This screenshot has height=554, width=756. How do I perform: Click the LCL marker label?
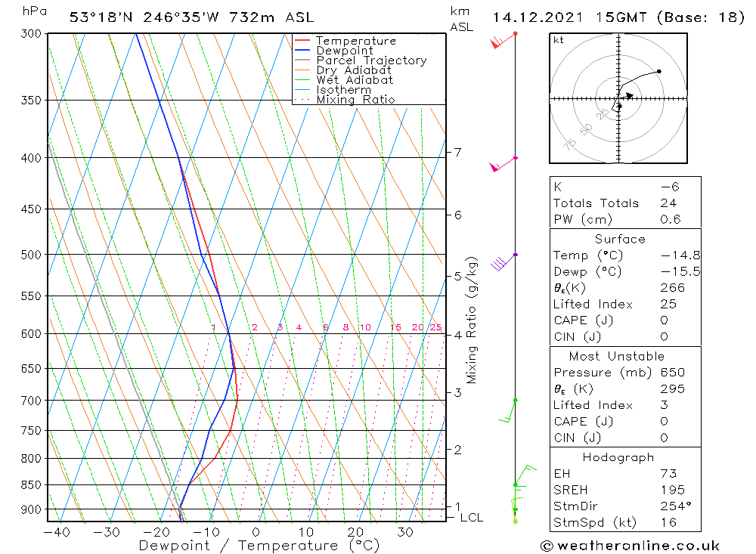coord(472,518)
